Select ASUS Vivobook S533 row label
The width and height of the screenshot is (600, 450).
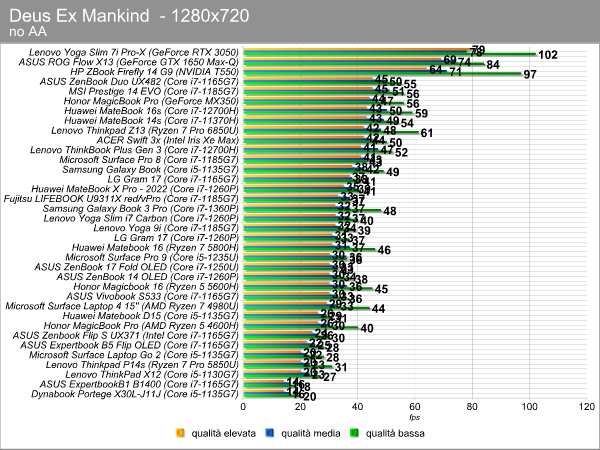tap(152, 297)
